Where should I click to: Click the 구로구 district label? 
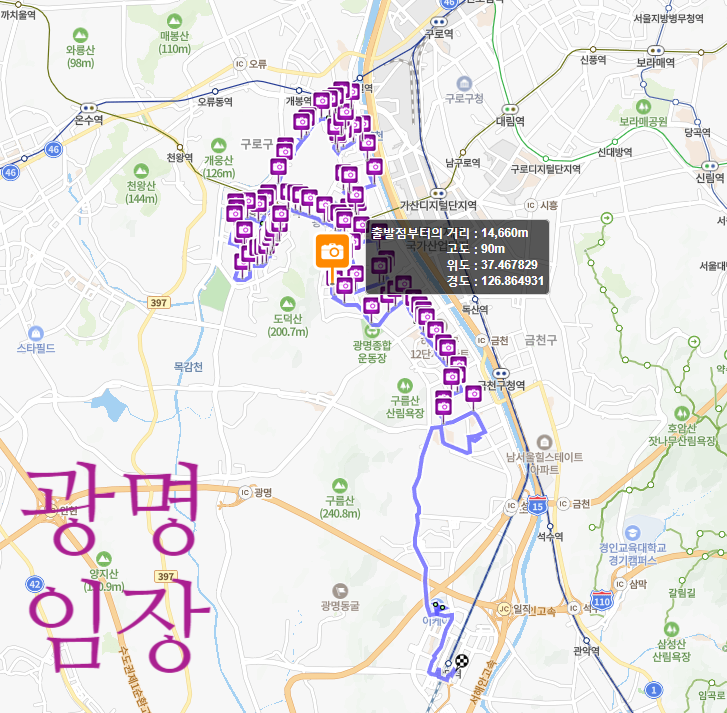tap(256, 144)
